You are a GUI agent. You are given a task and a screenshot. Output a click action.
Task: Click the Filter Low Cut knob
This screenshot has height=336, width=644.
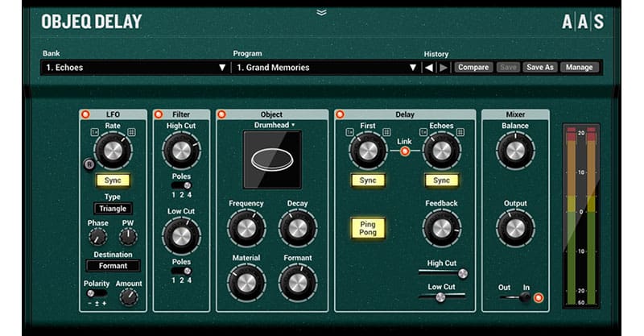pyautogui.click(x=181, y=236)
